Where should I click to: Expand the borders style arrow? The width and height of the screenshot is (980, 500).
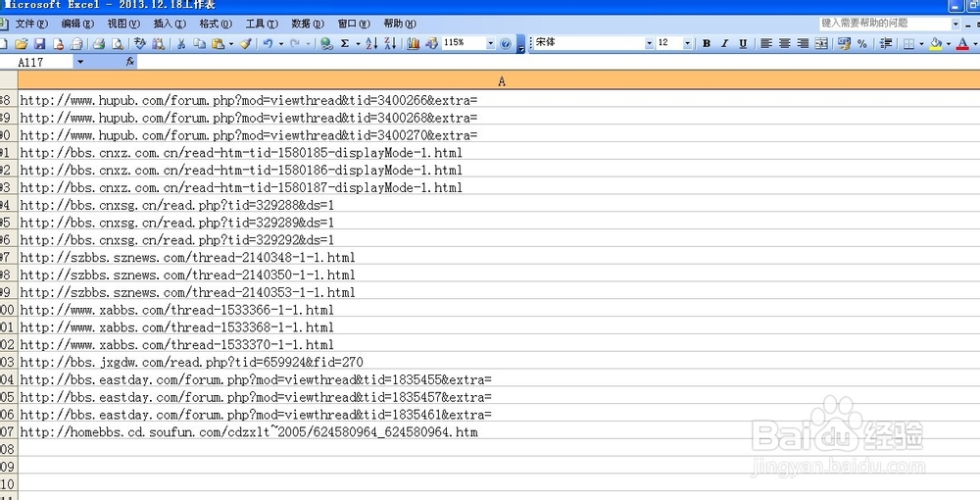pos(921,44)
